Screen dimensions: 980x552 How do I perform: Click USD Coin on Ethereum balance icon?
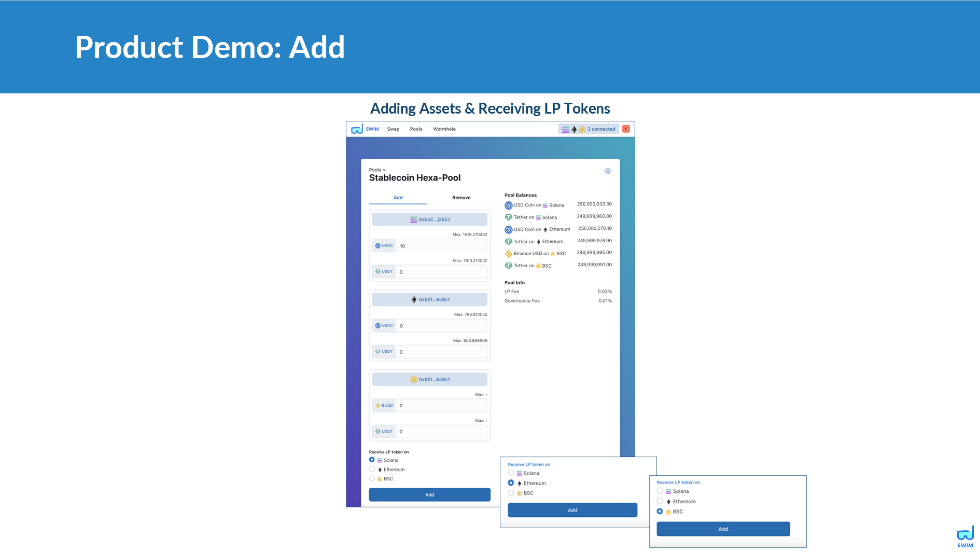click(509, 229)
